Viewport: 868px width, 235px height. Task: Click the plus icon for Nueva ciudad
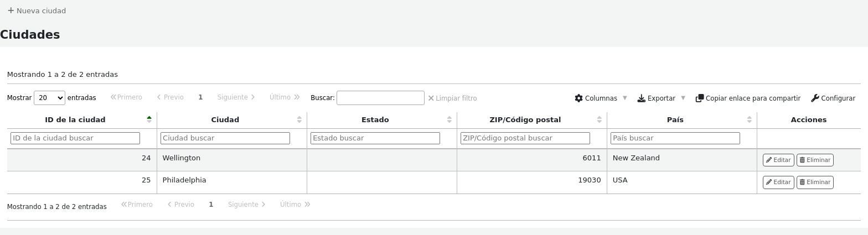coord(11,11)
